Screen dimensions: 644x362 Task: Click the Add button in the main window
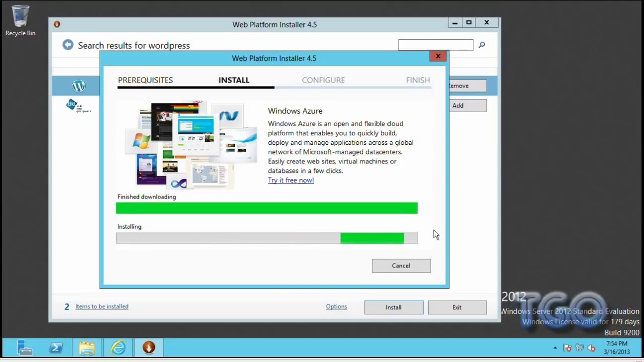[x=467, y=106]
